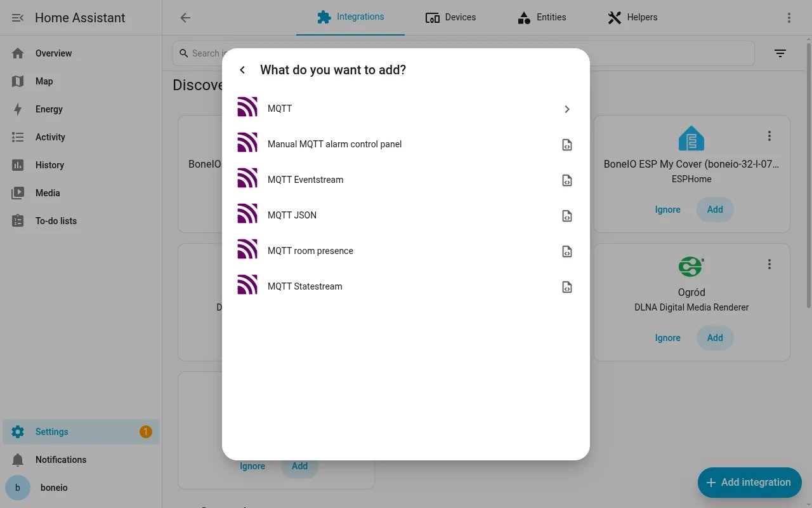Select MQTT JSON entry
Image resolution: width=812 pixels, height=508 pixels.
pyautogui.click(x=406, y=215)
